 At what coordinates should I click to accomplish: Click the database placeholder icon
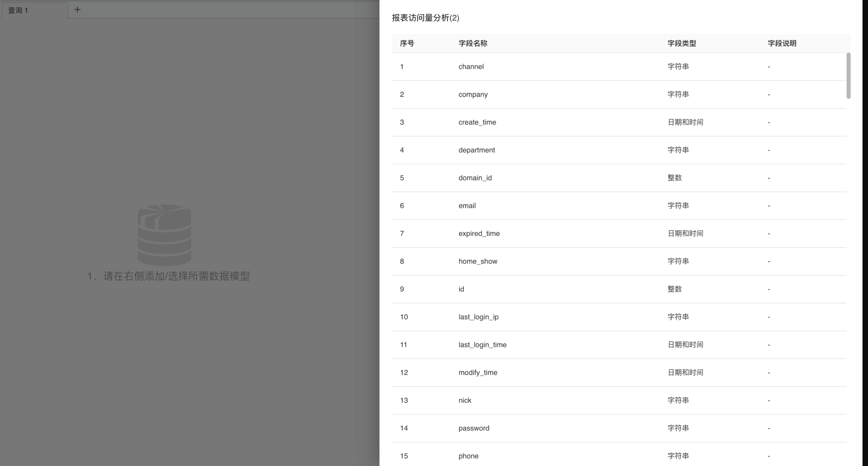point(164,235)
